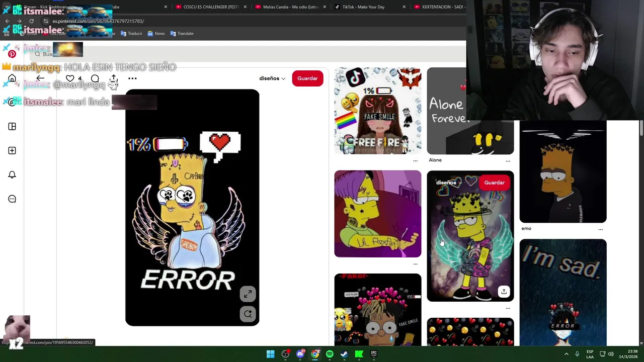This screenshot has width=644, height=362.
Task: Open the pin's three-dot more options
Action: [132, 78]
